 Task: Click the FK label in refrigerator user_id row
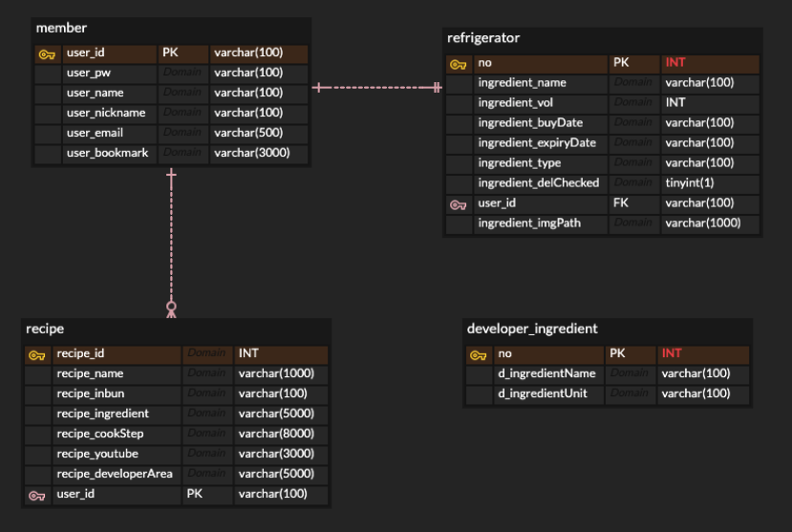pyautogui.click(x=621, y=202)
